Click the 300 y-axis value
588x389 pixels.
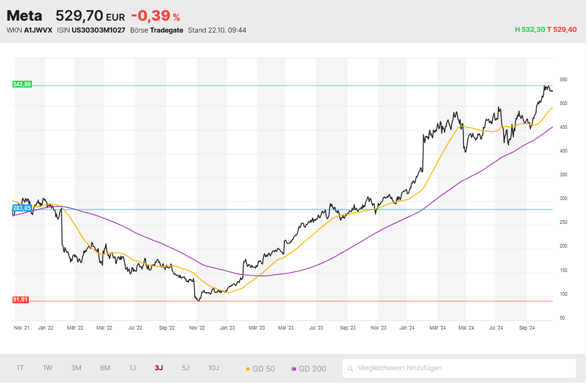click(563, 198)
